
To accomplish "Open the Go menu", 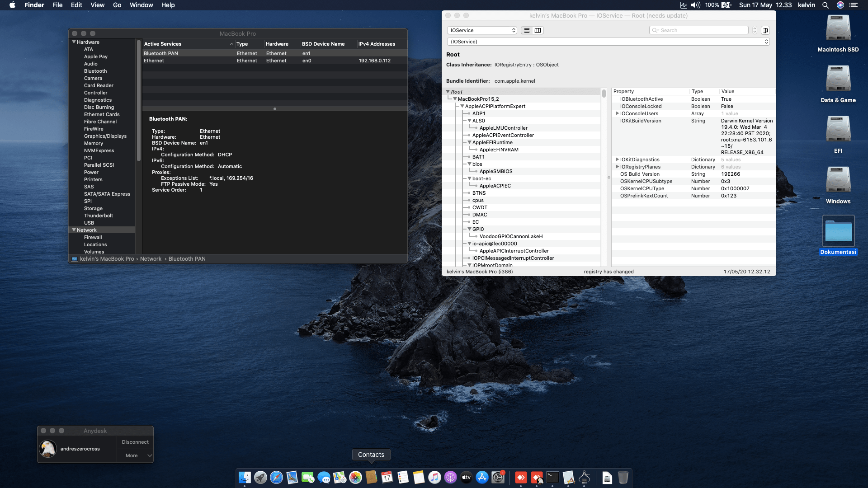I will [117, 5].
